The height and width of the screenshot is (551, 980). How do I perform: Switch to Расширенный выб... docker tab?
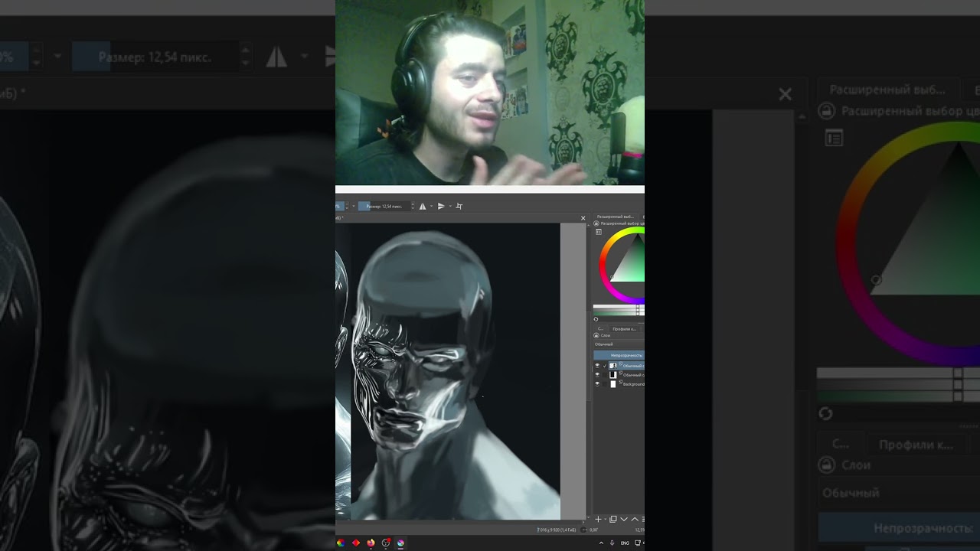[x=616, y=217]
